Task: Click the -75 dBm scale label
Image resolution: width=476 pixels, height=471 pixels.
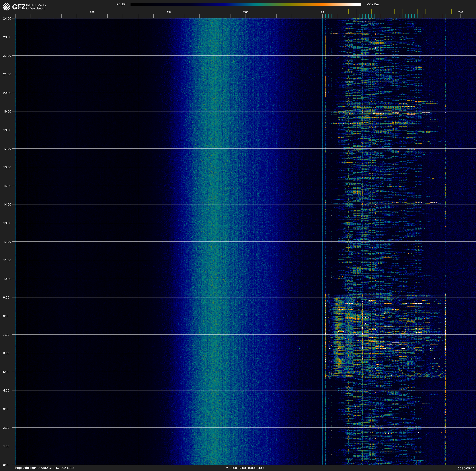Action: point(121,4)
